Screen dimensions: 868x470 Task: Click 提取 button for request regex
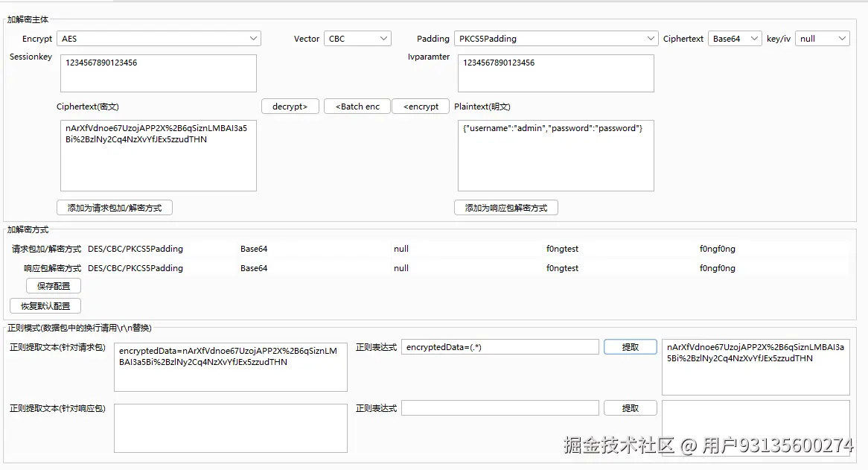[x=631, y=347]
